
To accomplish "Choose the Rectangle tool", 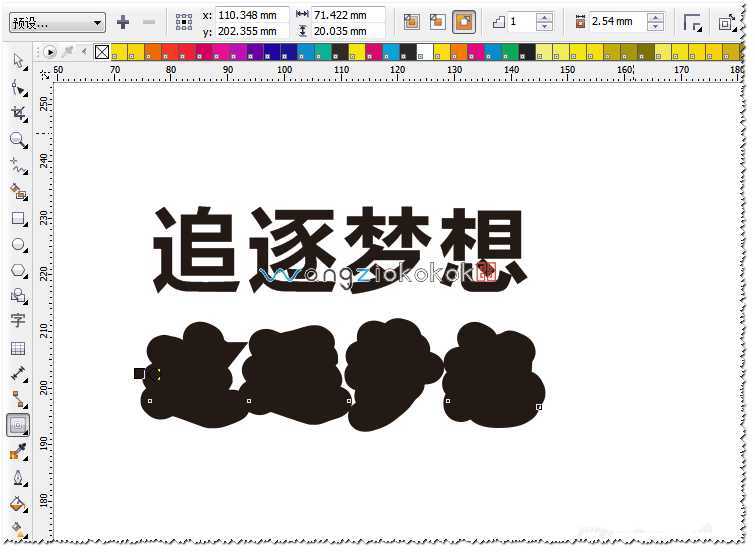I will 18,218.
